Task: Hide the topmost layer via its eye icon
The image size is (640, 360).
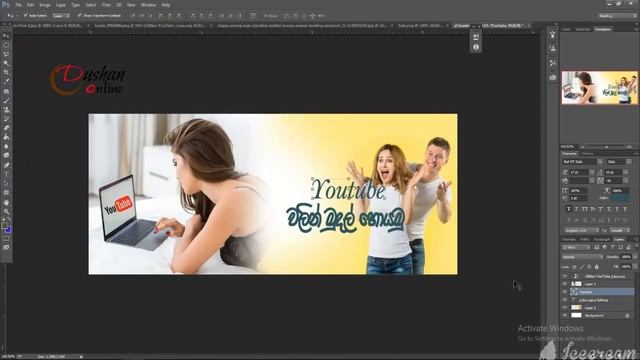Action: pos(565,276)
